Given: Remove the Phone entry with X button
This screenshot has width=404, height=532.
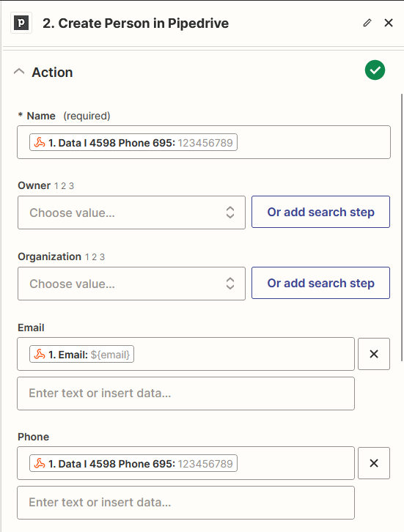Looking at the screenshot, I should pos(374,463).
